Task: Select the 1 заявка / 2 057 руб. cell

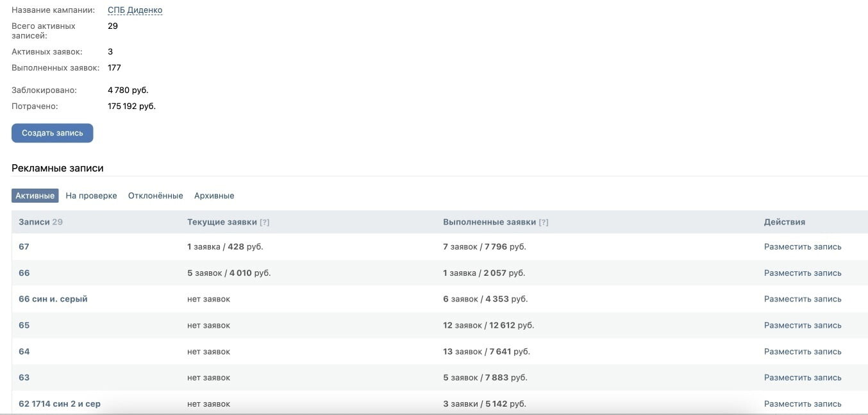Action: coord(484,273)
